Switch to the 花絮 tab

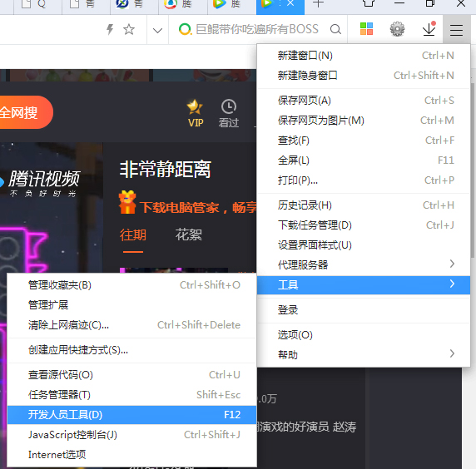(188, 234)
